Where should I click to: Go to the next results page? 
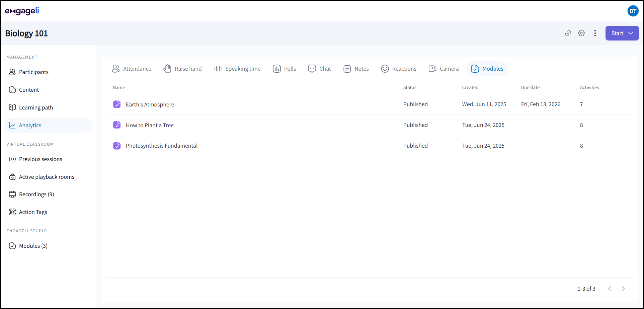click(623, 288)
